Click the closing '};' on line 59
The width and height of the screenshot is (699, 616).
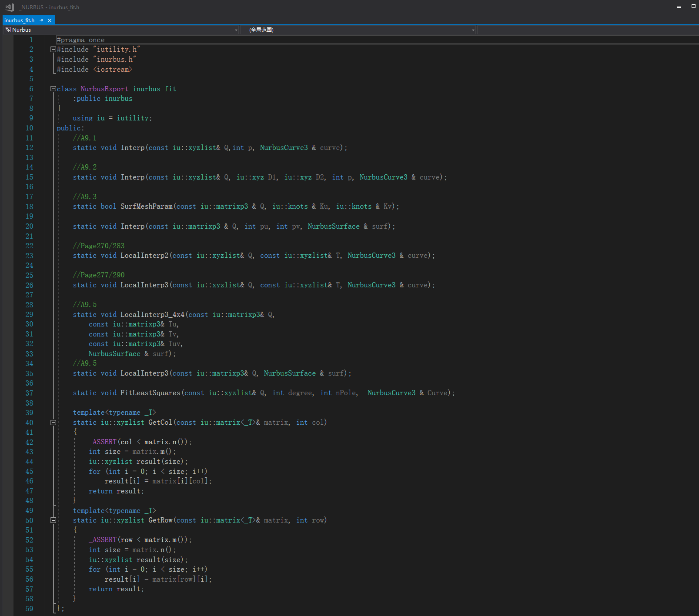(60, 609)
